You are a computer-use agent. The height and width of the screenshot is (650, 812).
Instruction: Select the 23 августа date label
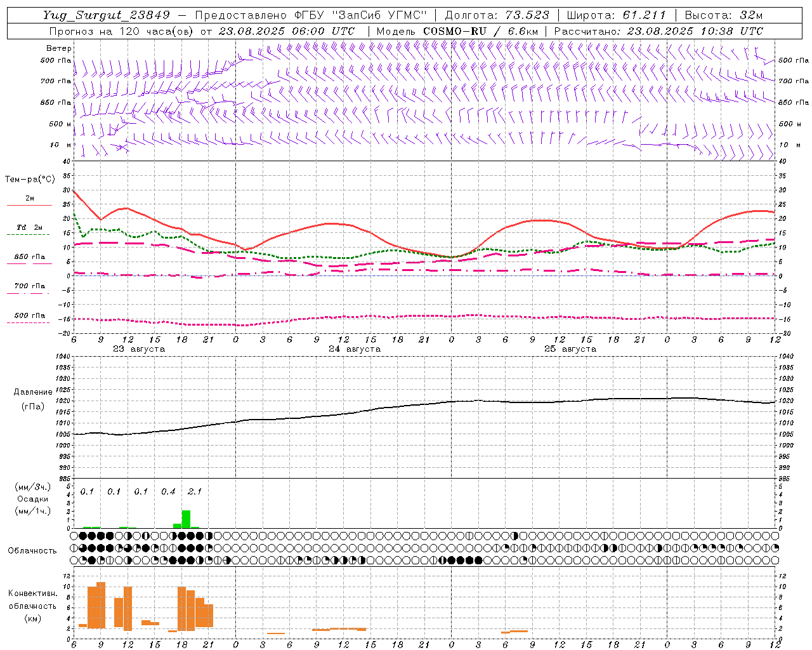tap(139, 349)
